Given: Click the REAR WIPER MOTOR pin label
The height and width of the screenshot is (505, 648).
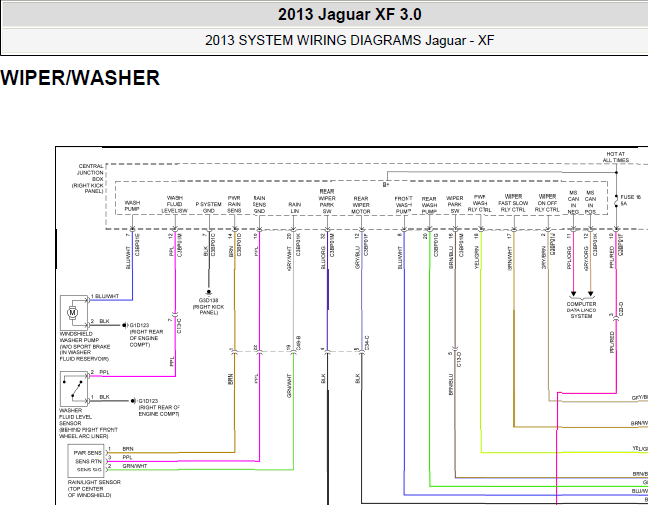Looking at the screenshot, I should (x=361, y=205).
